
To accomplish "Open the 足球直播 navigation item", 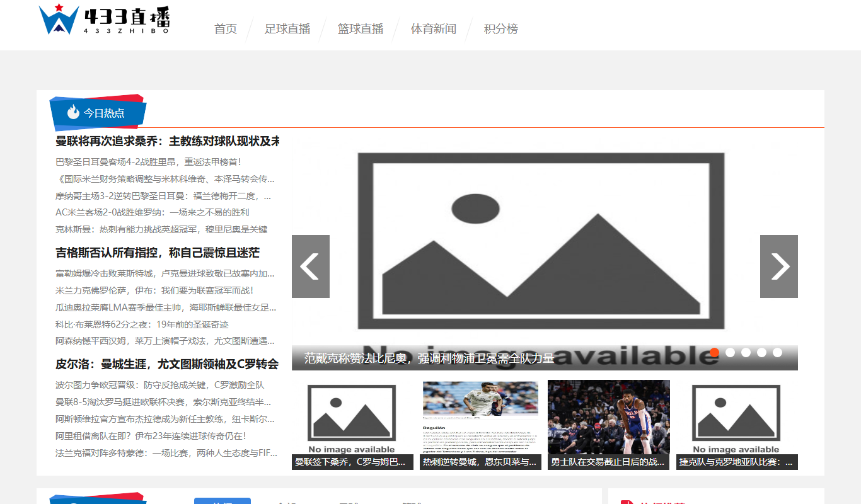I will [287, 29].
